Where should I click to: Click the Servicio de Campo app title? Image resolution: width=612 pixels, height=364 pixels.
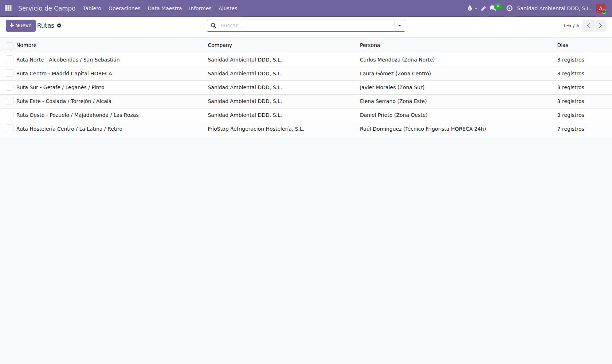tap(47, 8)
